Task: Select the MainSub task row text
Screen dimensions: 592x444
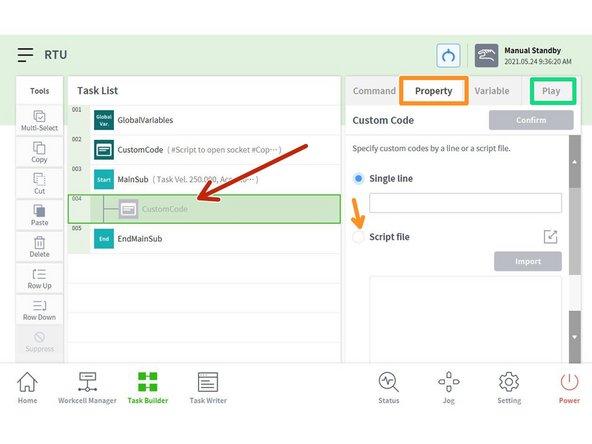Action: [x=133, y=179]
